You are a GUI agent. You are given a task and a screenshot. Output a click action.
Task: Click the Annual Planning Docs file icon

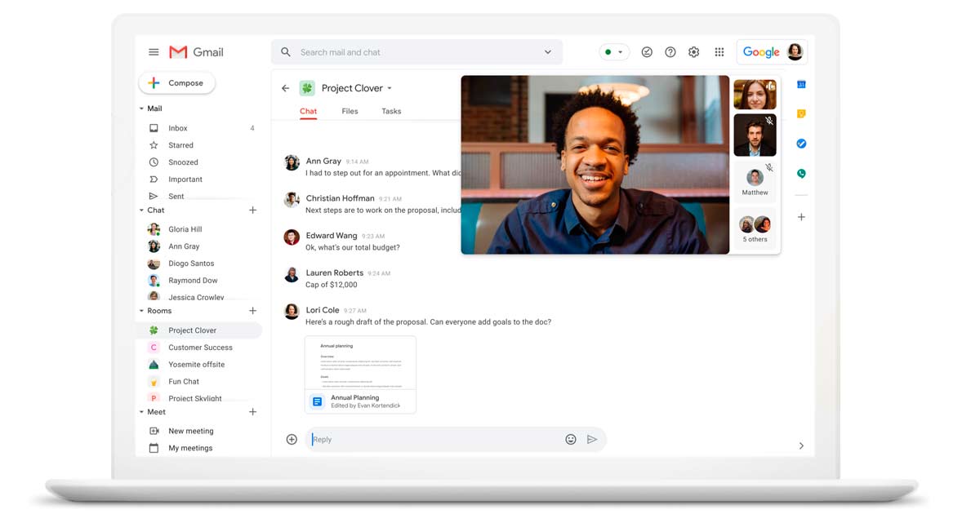click(318, 401)
